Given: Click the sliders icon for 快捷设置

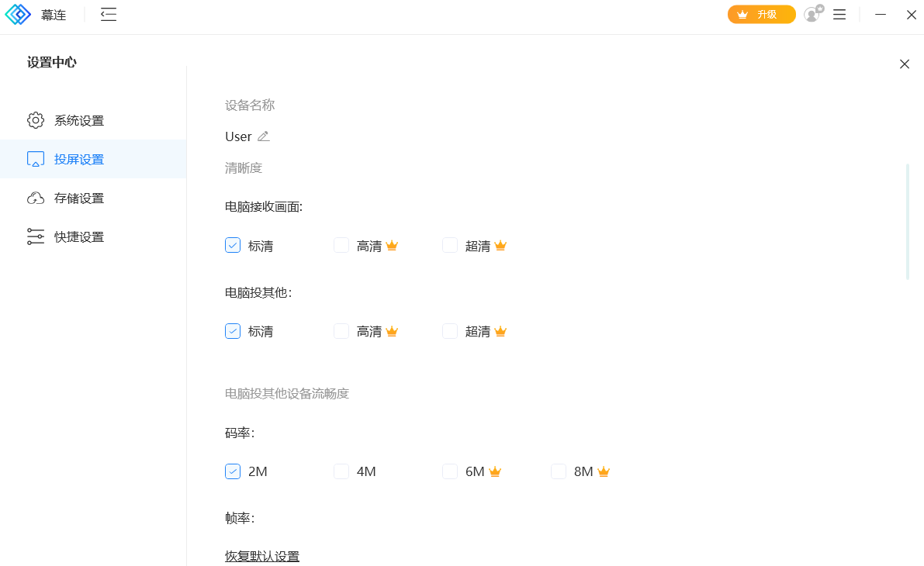Looking at the screenshot, I should coord(36,236).
